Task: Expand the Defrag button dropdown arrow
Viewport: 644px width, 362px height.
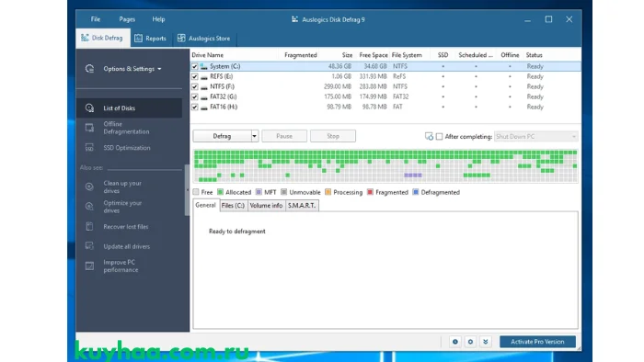Action: [254, 136]
